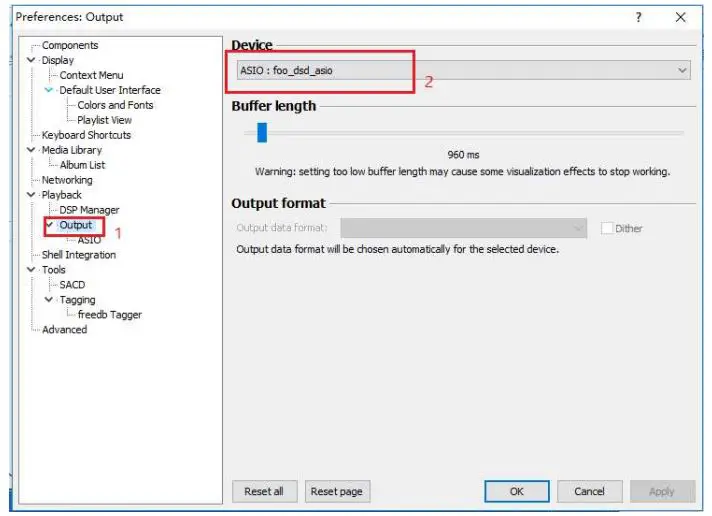Open Playlist View settings
Screen dimensions: 712x516
[x=104, y=120]
